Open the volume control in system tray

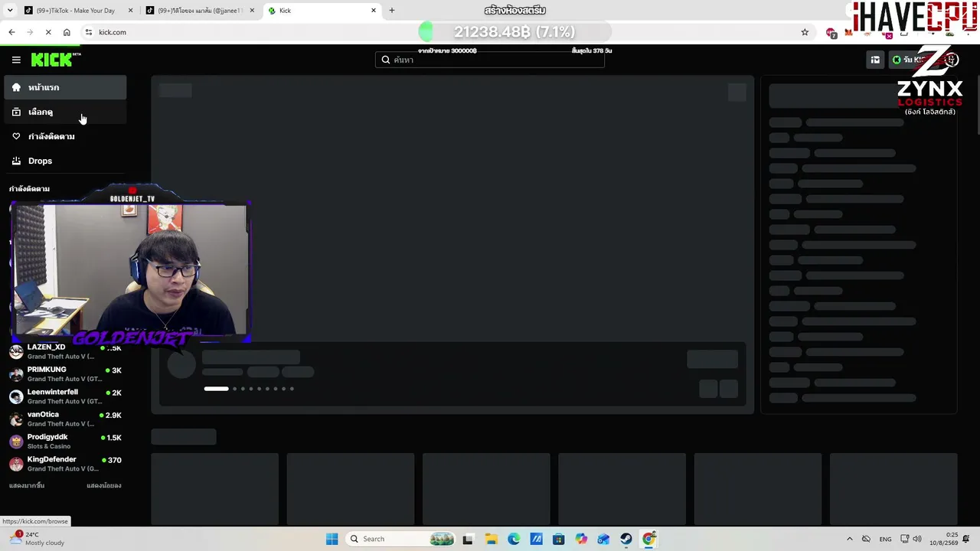(917, 539)
